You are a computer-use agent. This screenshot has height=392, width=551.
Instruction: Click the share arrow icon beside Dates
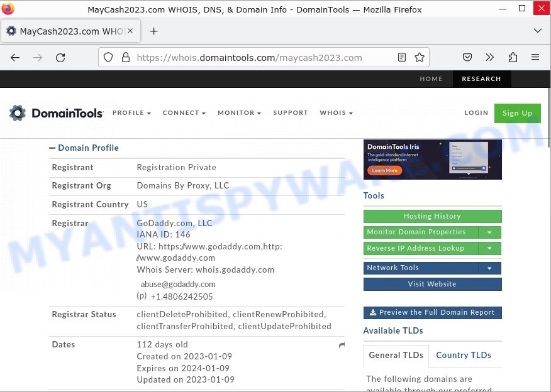pyautogui.click(x=342, y=346)
